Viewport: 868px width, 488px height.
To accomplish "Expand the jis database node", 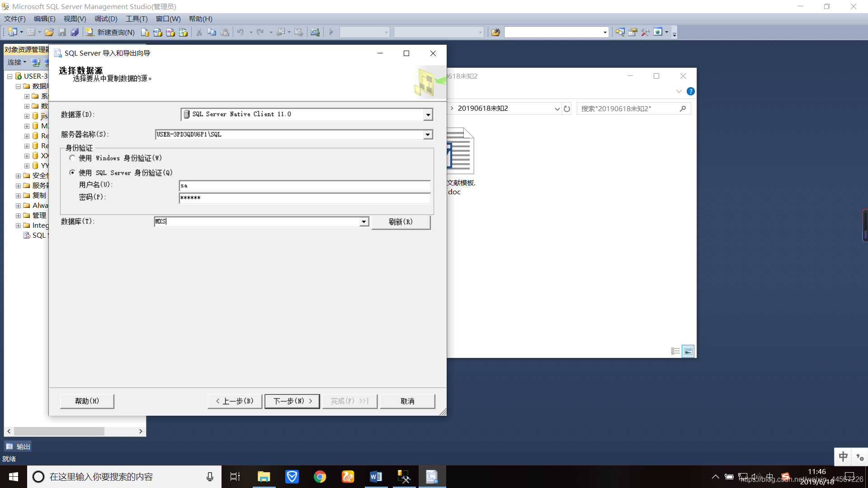I will pos(27,116).
